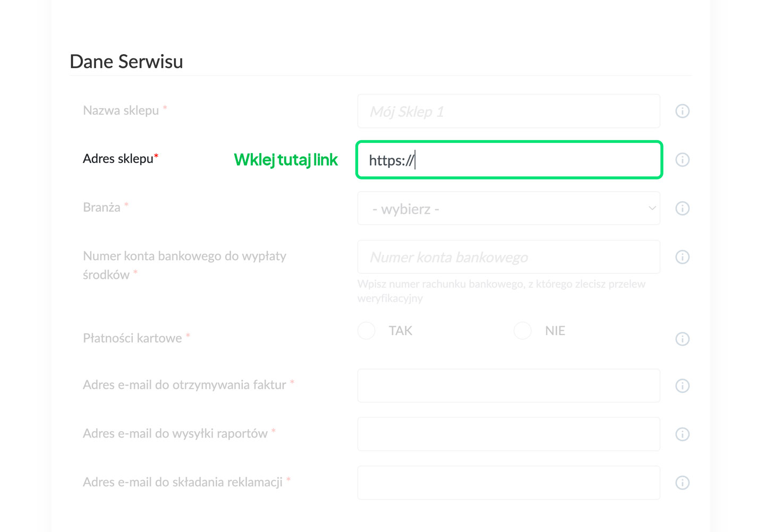Click info icon beside Adres sklepu field
Viewport: 765px width, 532px height.
(682, 160)
